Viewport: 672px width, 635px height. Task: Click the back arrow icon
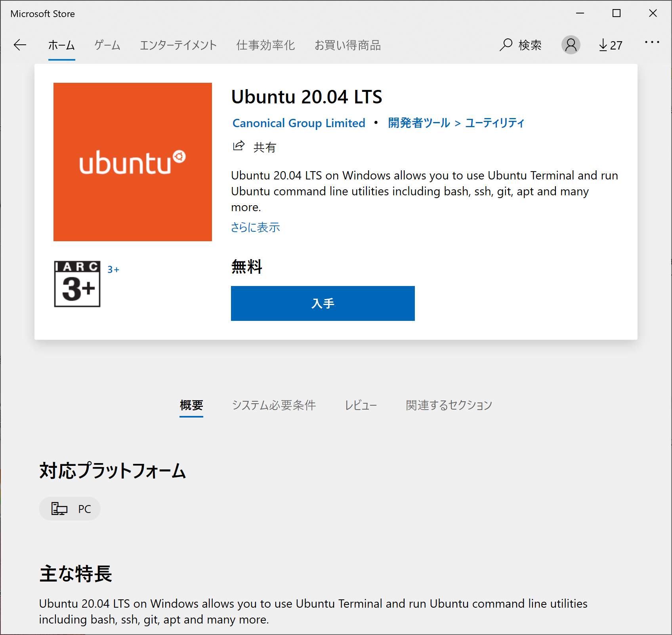(20, 45)
